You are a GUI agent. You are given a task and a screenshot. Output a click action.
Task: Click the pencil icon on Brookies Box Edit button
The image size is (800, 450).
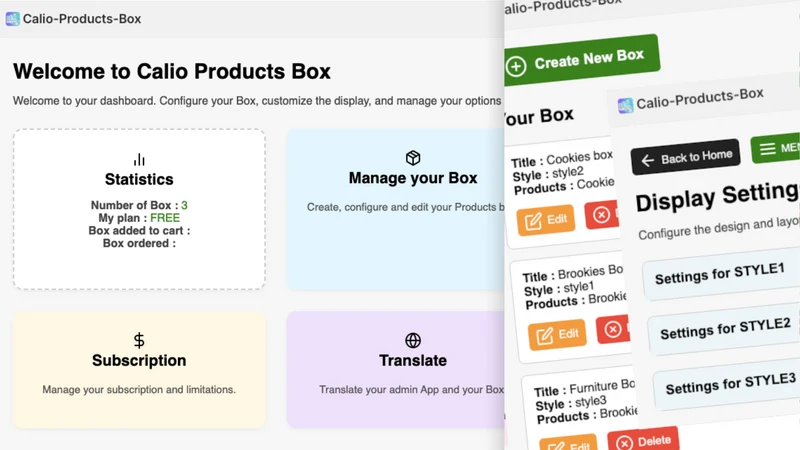click(x=544, y=336)
